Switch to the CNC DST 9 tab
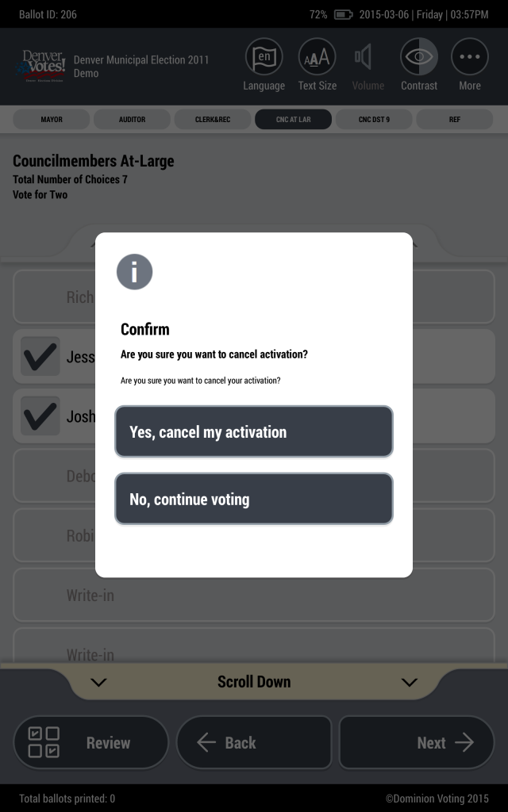 [374, 119]
